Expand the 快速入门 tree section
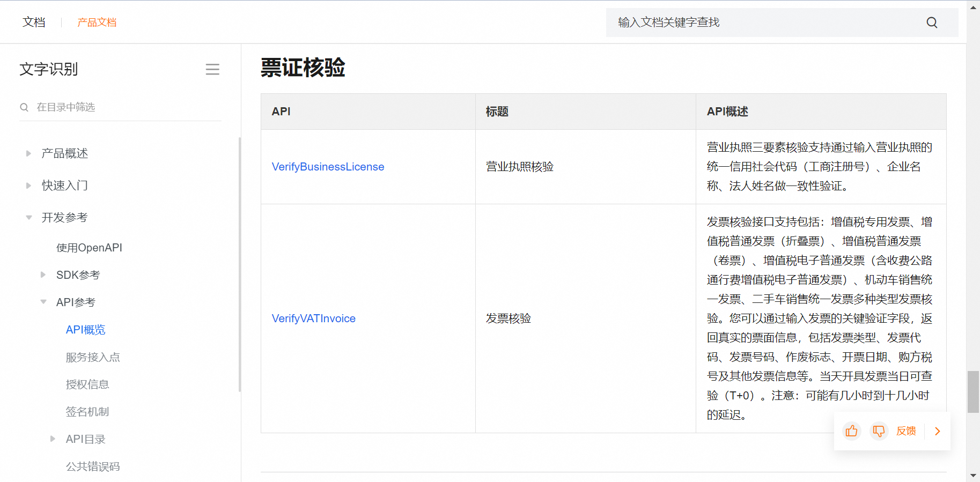The height and width of the screenshot is (482, 980). (x=28, y=186)
